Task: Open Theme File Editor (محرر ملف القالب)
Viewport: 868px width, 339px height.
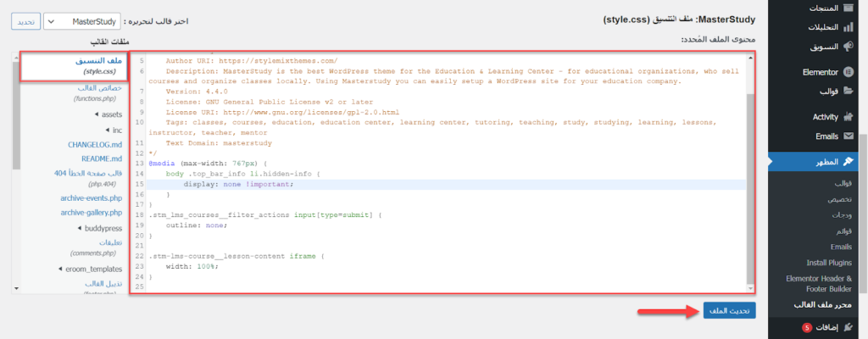Action: pos(823,305)
